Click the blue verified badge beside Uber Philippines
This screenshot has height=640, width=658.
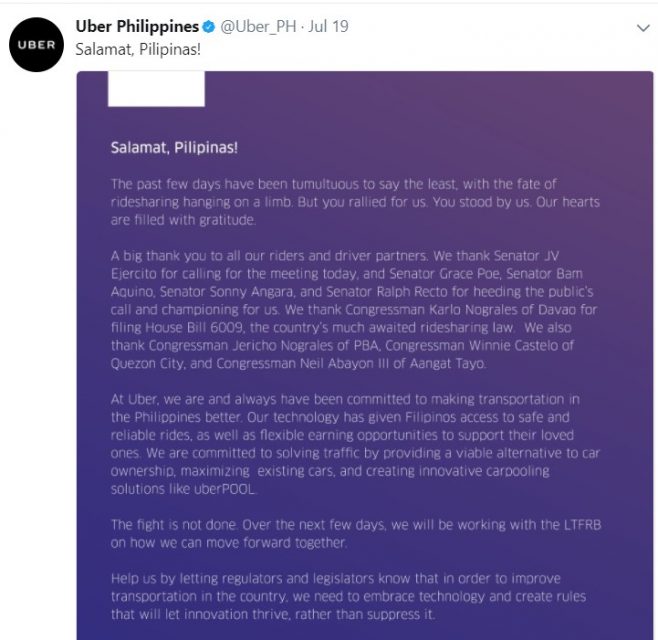tap(209, 27)
